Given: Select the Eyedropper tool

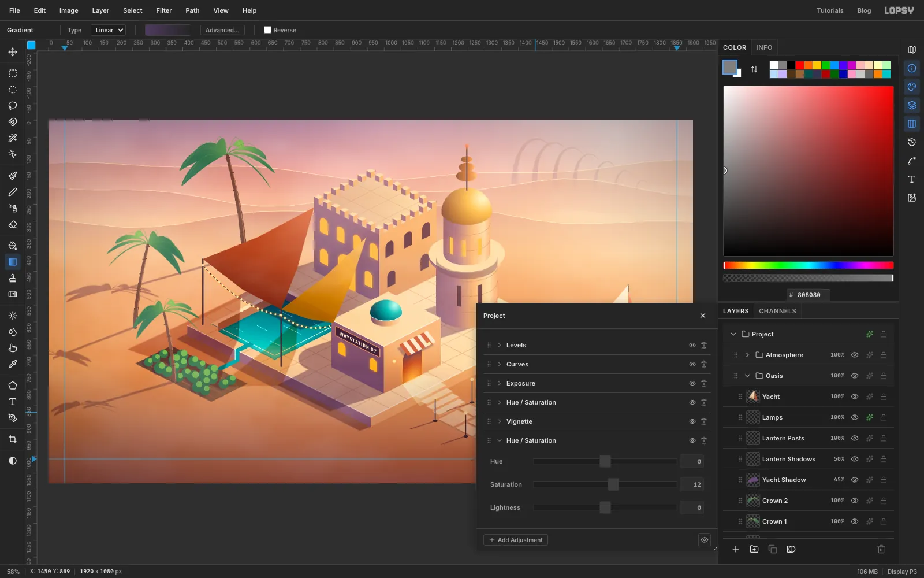Looking at the screenshot, I should coord(12,364).
